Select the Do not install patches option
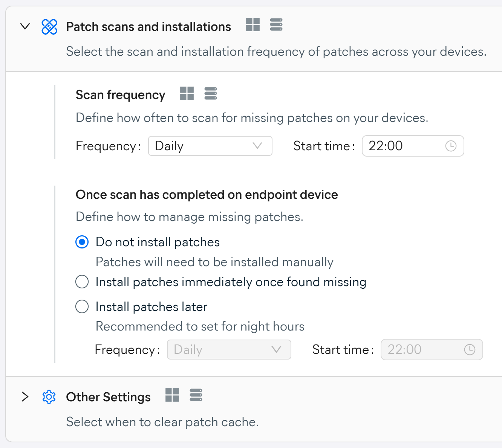 (x=82, y=242)
